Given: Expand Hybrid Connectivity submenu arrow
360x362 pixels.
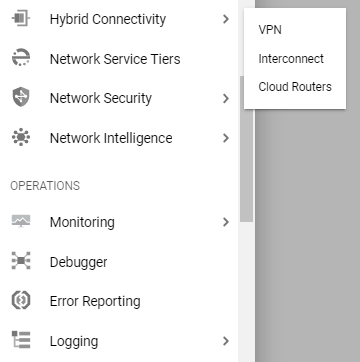Looking at the screenshot, I should (226, 19).
